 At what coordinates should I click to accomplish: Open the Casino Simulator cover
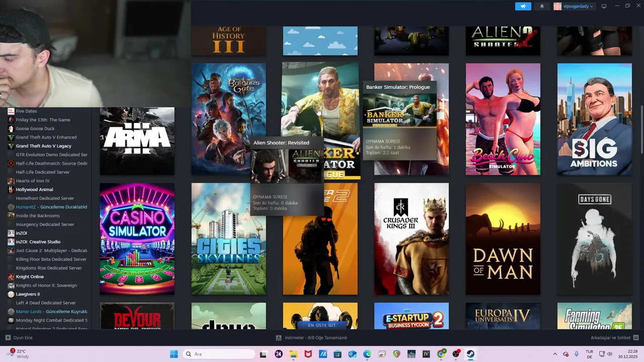point(137,239)
